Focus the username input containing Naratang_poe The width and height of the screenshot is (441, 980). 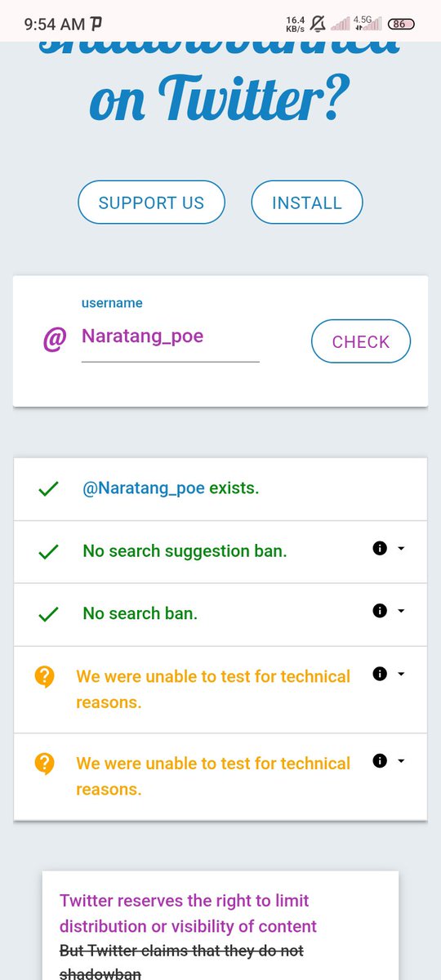(x=171, y=337)
